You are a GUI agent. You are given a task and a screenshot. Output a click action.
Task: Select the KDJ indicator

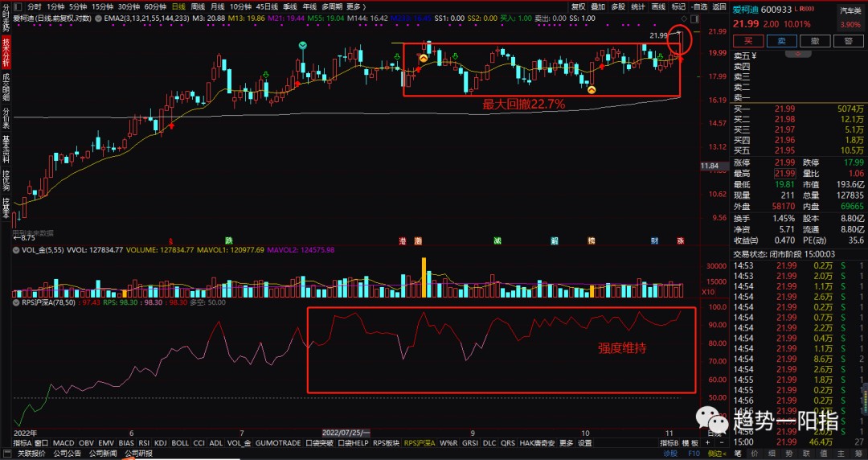pos(161,443)
